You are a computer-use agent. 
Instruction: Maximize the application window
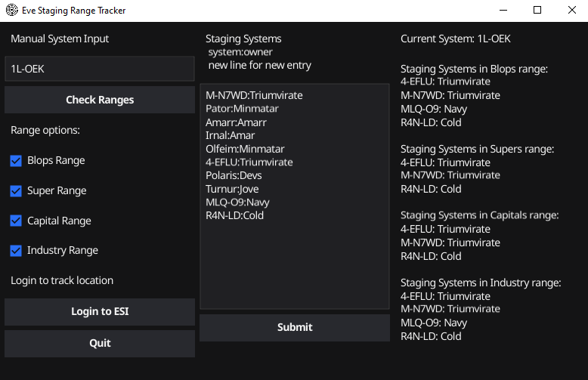pyautogui.click(x=537, y=10)
